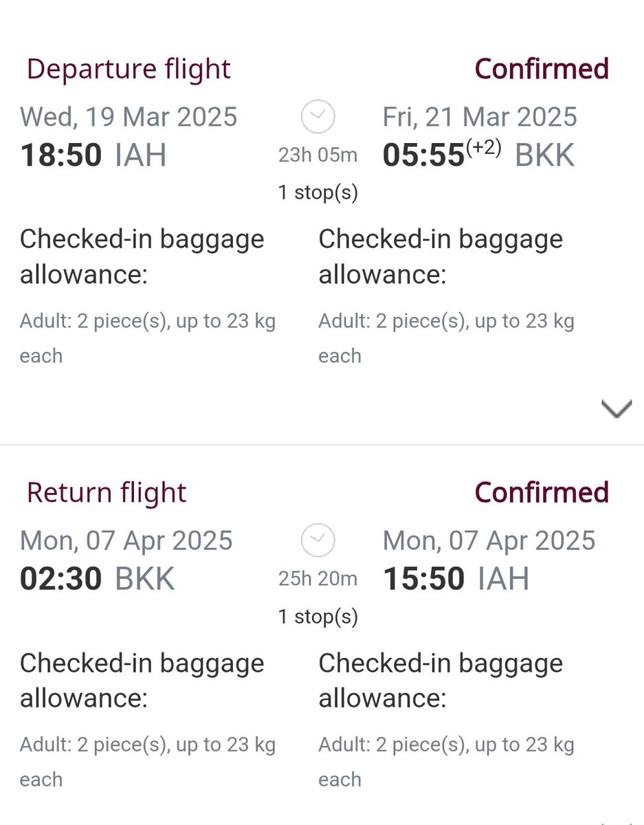Open the departure flight 1 stop(s) details
The width and height of the screenshot is (644, 825).
(318, 192)
